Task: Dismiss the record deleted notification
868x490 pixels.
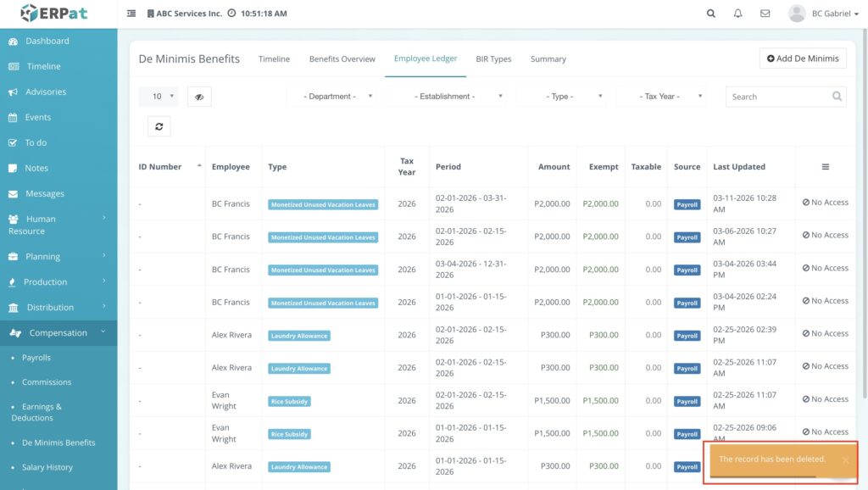Action: [x=845, y=460]
